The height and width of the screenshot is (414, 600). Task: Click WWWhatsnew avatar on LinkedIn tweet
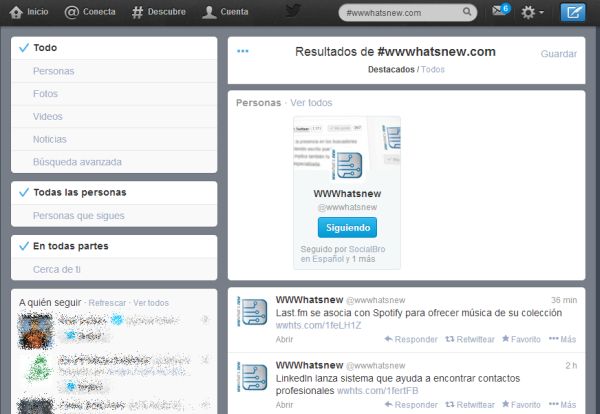pos(252,377)
